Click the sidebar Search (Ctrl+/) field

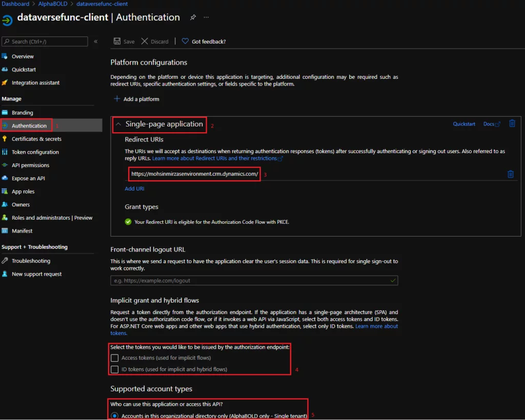[45, 41]
